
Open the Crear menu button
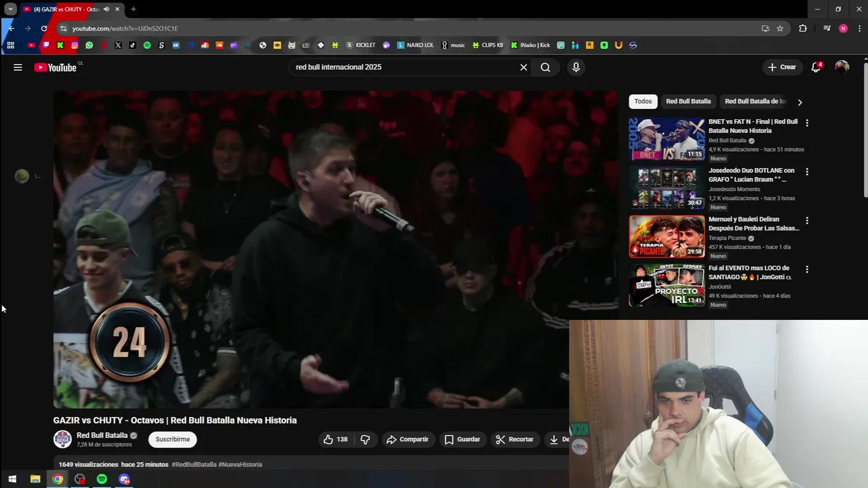(782, 67)
